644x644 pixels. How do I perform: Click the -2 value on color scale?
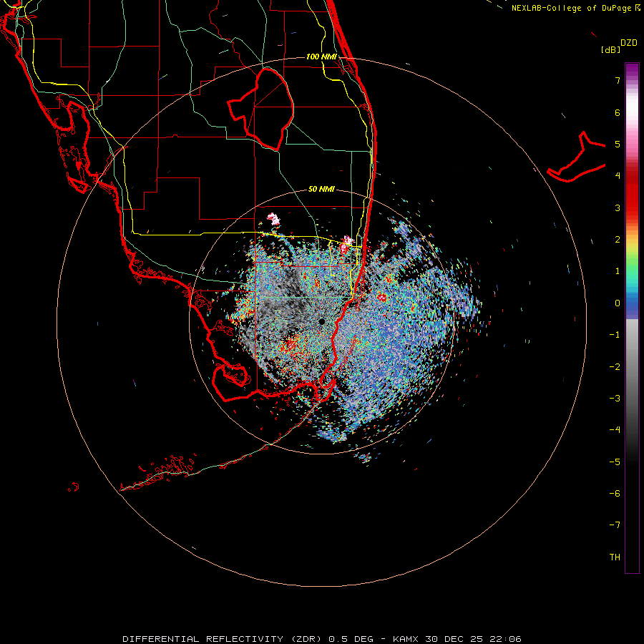pos(615,366)
